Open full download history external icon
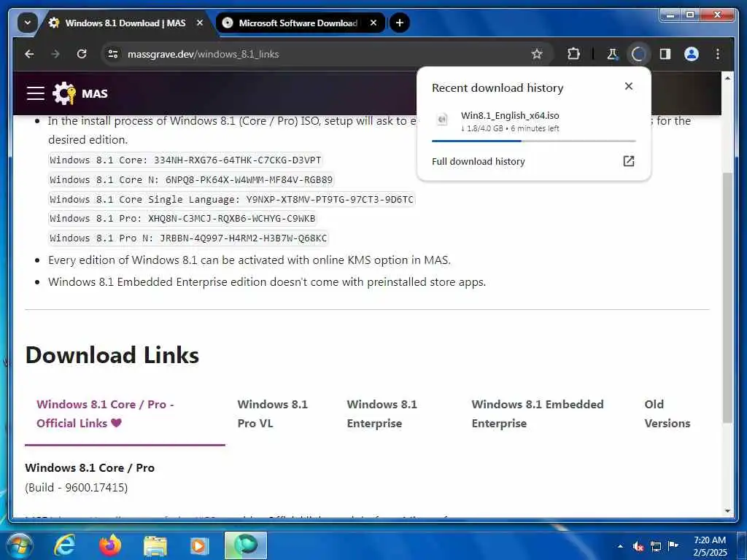The height and width of the screenshot is (560, 747). 629,161
